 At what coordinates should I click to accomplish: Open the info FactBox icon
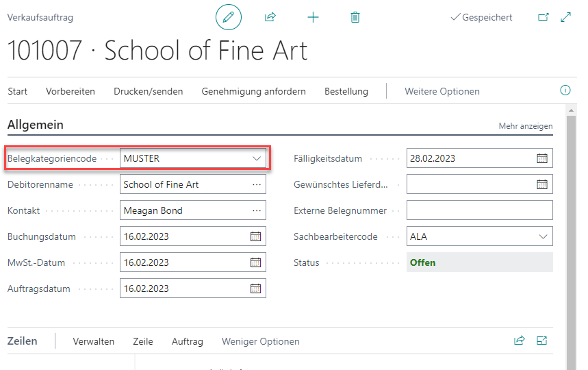click(x=565, y=90)
